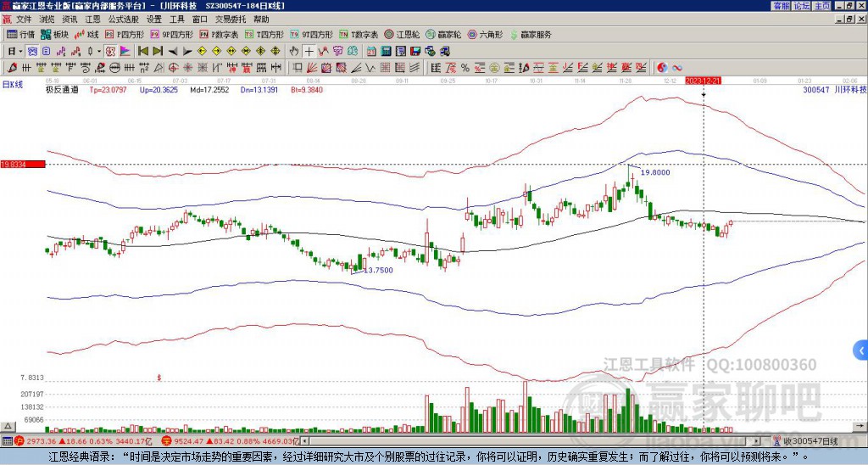The image size is (868, 465).
Task: Select the Gann fan lines tool
Action: 312,68
